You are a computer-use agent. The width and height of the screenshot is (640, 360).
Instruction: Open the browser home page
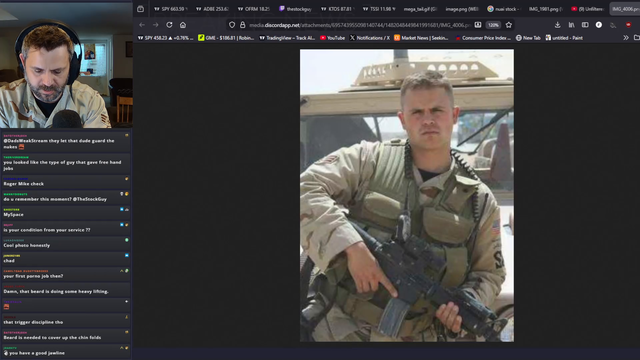[x=183, y=25]
